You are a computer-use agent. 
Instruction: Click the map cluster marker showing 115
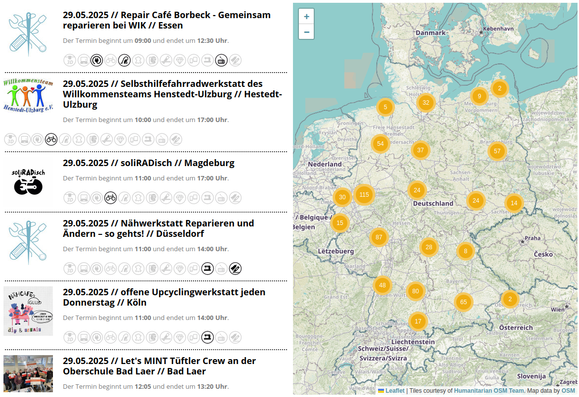click(x=364, y=194)
